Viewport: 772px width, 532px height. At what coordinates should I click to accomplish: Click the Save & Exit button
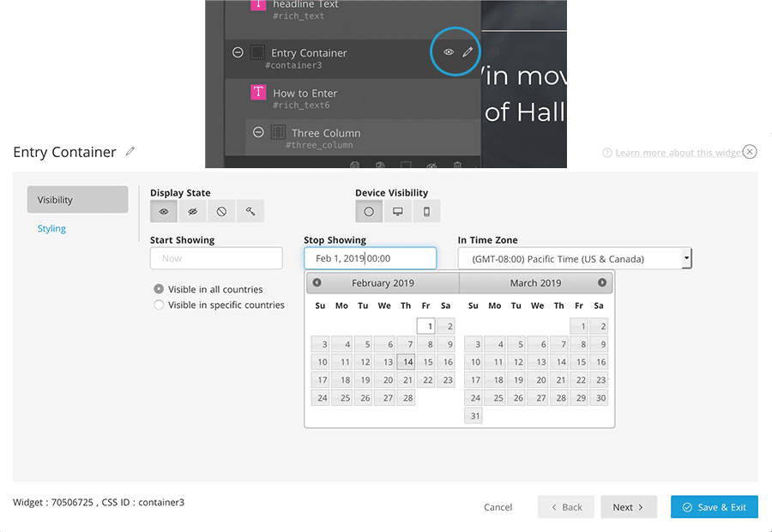714,507
